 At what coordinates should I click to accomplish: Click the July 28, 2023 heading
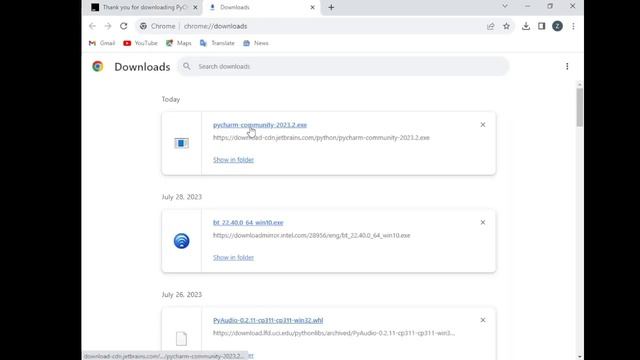pyautogui.click(x=182, y=197)
